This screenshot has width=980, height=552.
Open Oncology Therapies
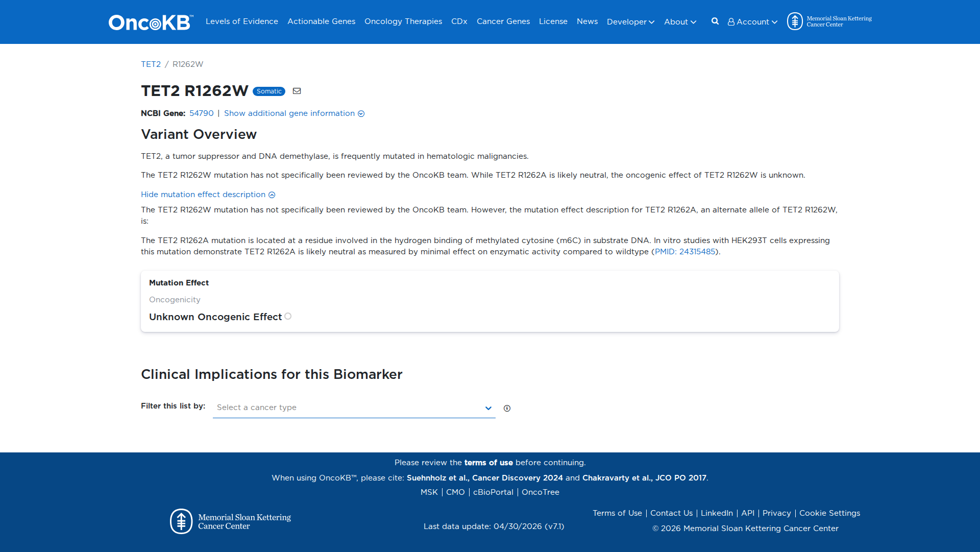point(403,21)
